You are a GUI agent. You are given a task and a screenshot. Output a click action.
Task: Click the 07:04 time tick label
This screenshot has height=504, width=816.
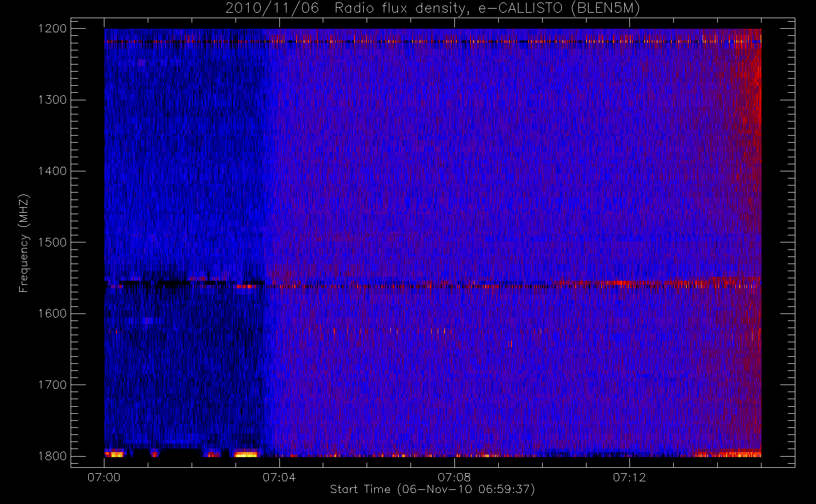pyautogui.click(x=279, y=477)
